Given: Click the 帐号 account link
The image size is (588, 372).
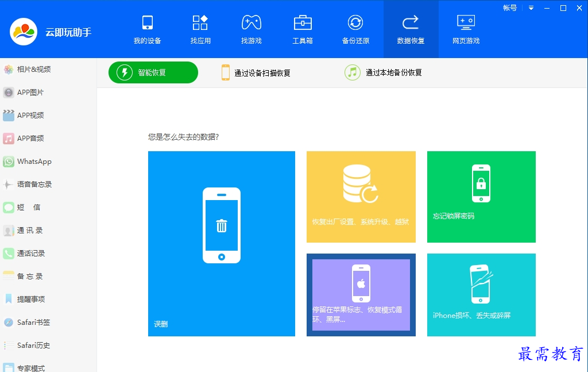Looking at the screenshot, I should coord(510,8).
